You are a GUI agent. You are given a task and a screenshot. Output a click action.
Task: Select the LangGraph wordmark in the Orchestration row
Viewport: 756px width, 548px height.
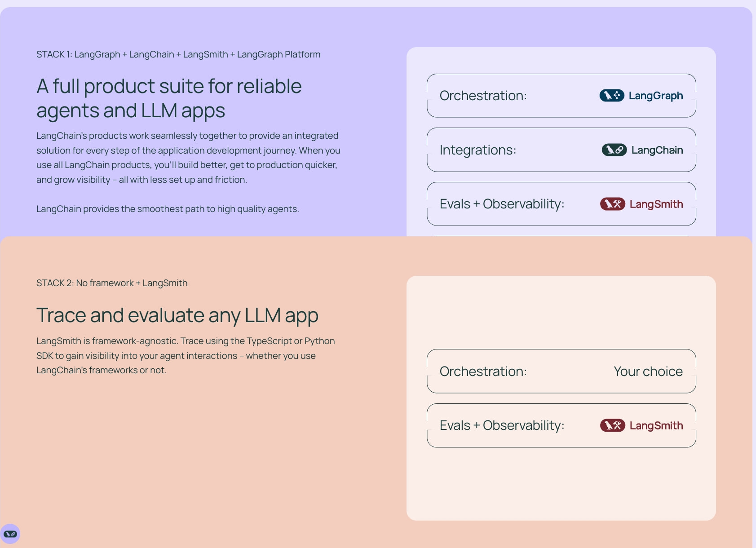click(x=656, y=96)
